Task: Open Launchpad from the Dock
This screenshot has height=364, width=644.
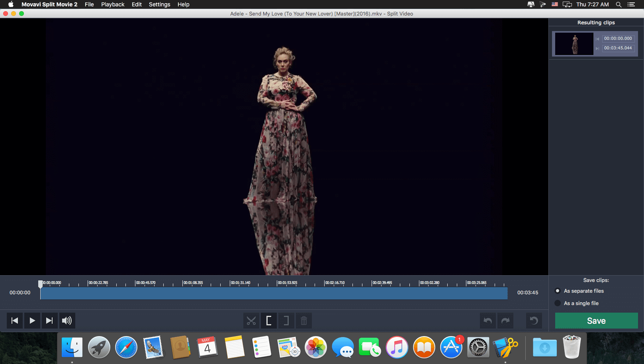Action: 99,347
